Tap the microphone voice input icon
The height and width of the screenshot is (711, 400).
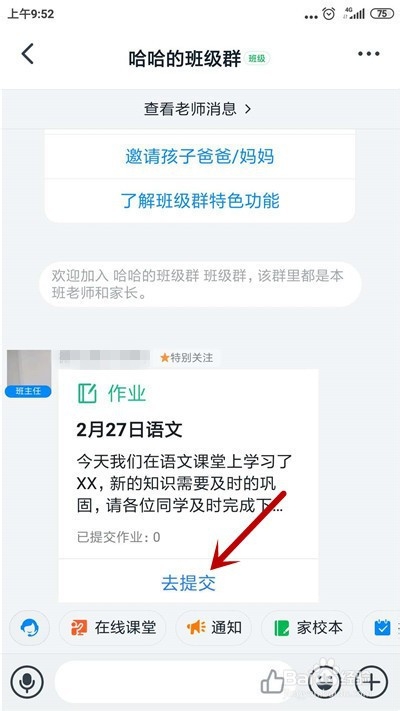27,682
